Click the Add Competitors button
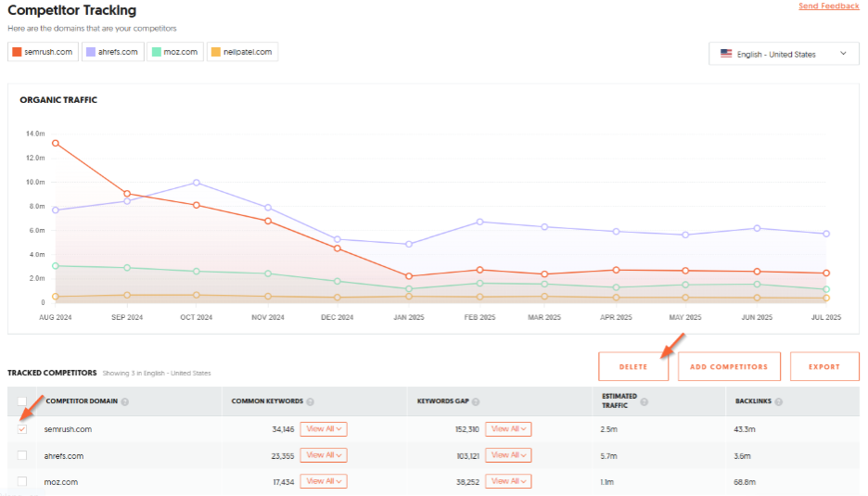This screenshot has width=868, height=496. coord(729,366)
